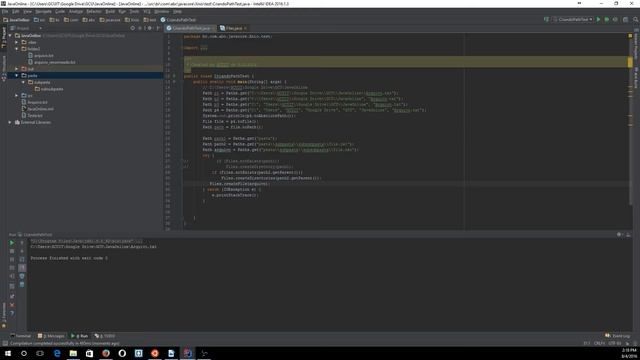Screen dimensions: 640x360
Task: Open the Run tool window tab
Action: pyautogui.click(x=80, y=336)
